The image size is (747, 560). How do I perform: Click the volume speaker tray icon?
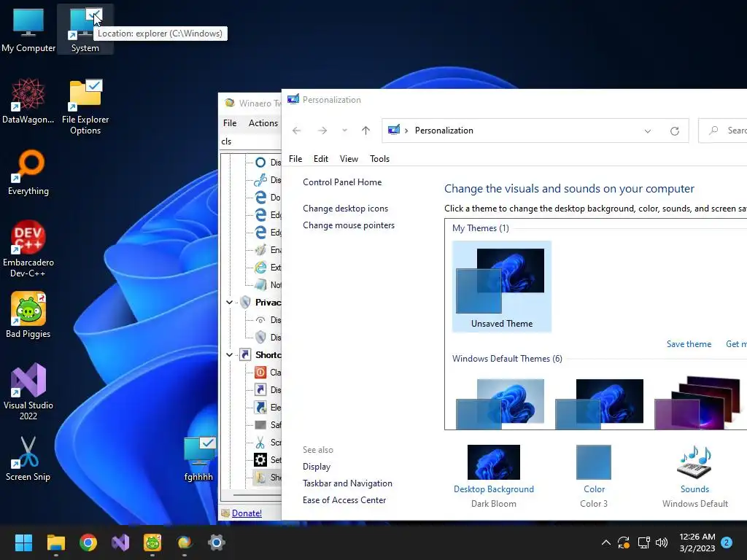click(x=661, y=542)
